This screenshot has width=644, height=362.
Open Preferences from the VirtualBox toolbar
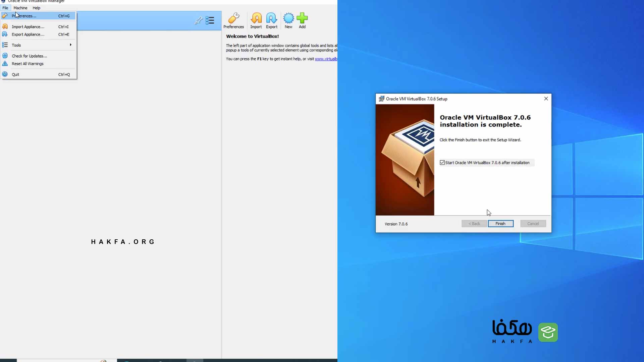pyautogui.click(x=233, y=21)
